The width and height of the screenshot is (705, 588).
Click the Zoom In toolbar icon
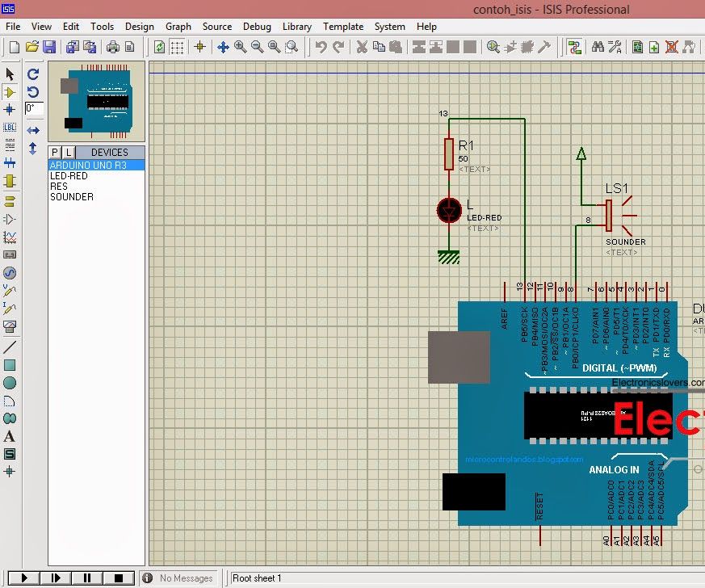coord(237,47)
